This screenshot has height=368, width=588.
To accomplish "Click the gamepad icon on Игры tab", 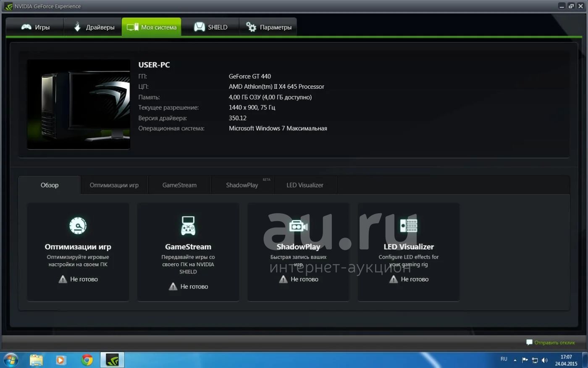I will (x=26, y=27).
